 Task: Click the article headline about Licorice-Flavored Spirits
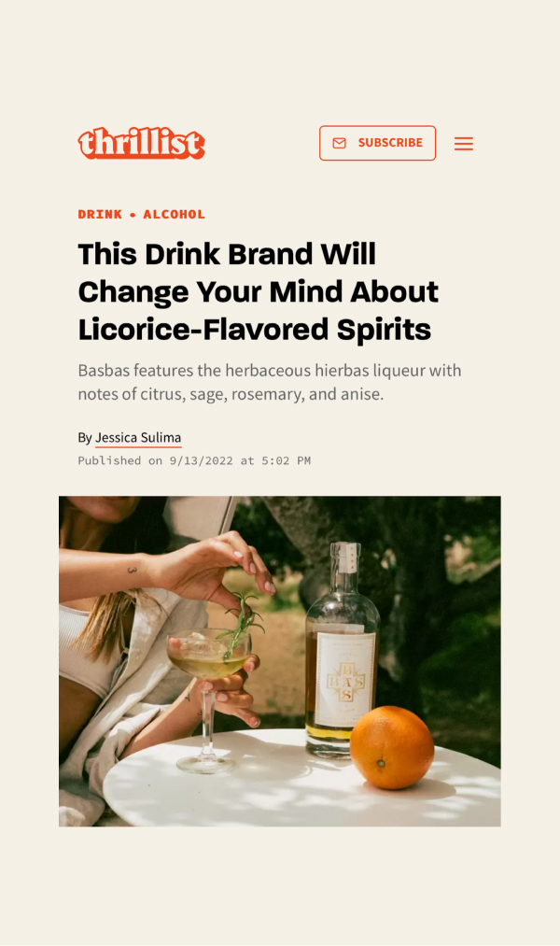(x=258, y=291)
